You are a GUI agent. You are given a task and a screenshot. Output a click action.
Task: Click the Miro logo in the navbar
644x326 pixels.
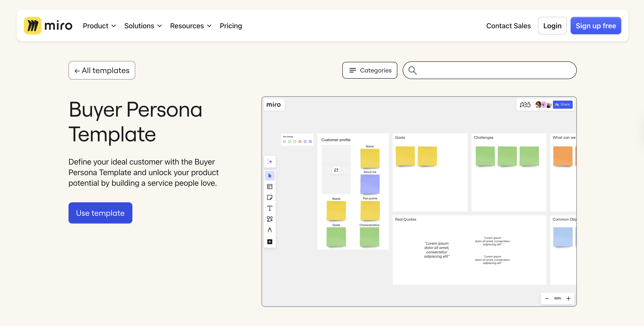pos(48,26)
